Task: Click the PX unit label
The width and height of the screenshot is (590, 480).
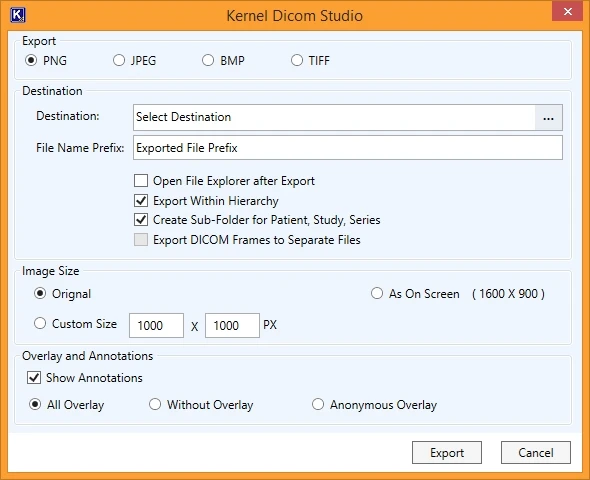Action: tap(270, 325)
